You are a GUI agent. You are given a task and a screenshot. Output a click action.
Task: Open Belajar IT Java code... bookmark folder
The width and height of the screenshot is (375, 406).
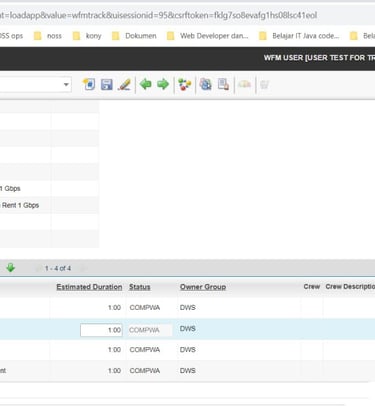(x=299, y=36)
